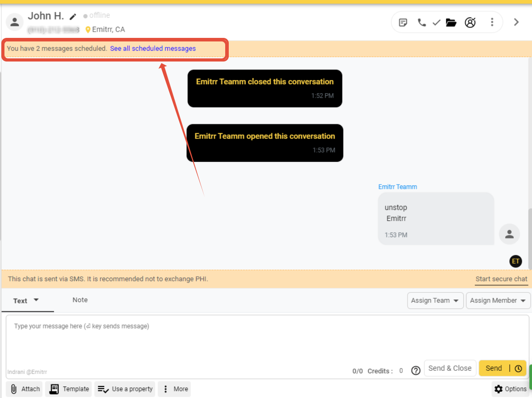Edit contact name with pencil icon
Image resolution: width=532 pixels, height=398 pixels.
tap(73, 16)
